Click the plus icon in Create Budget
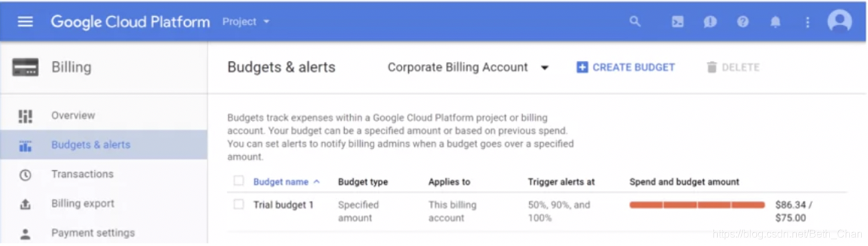This screenshot has height=246, width=868. (x=582, y=67)
